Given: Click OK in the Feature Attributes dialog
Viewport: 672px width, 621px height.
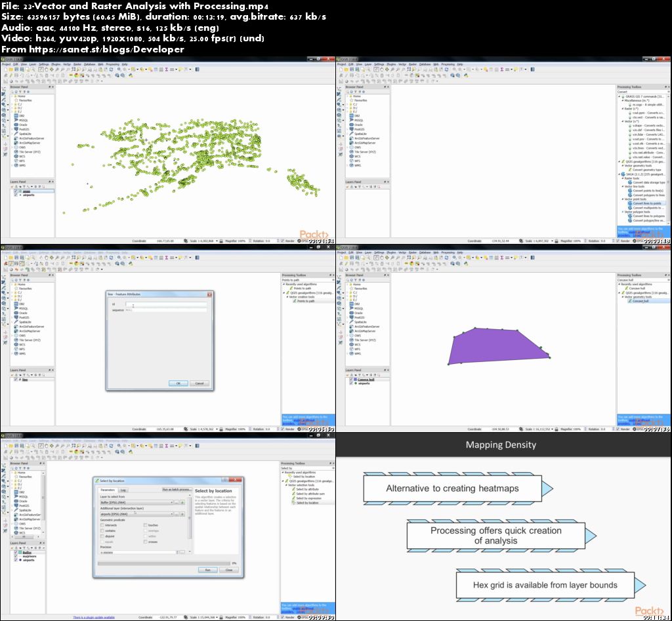Looking at the screenshot, I should click(178, 384).
